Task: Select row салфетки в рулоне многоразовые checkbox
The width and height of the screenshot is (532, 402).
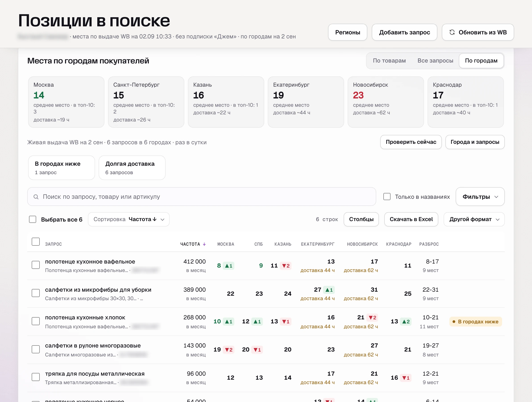Action: [36, 349]
